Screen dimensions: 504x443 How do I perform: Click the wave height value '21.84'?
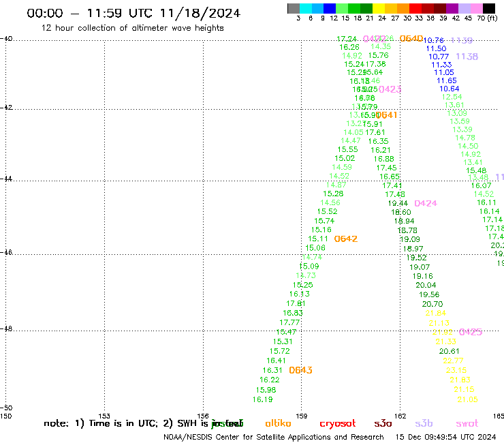click(x=436, y=313)
